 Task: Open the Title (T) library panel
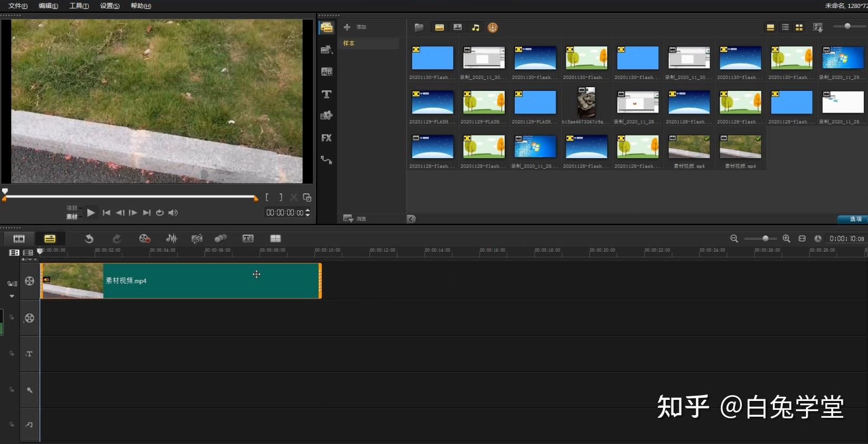pyautogui.click(x=326, y=94)
